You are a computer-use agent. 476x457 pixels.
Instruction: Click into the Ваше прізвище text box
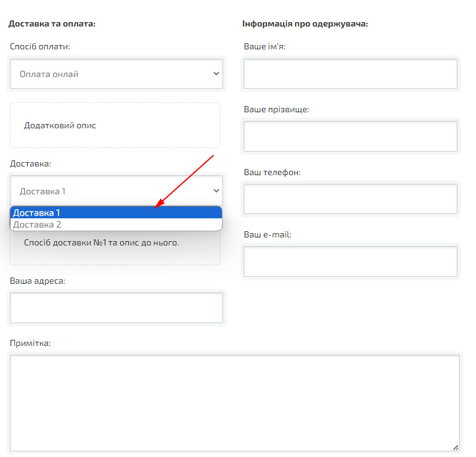(x=350, y=136)
